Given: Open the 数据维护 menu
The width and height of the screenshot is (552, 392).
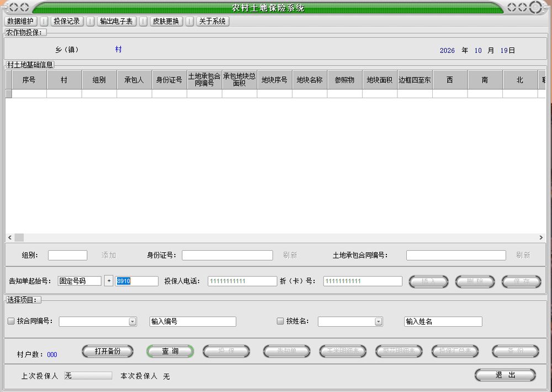Looking at the screenshot, I should [20, 22].
